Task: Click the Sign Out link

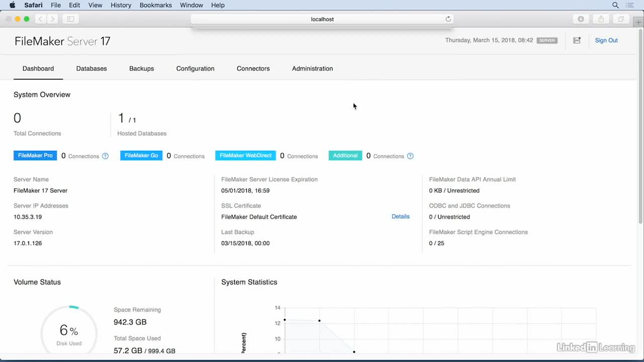Action: click(x=606, y=40)
